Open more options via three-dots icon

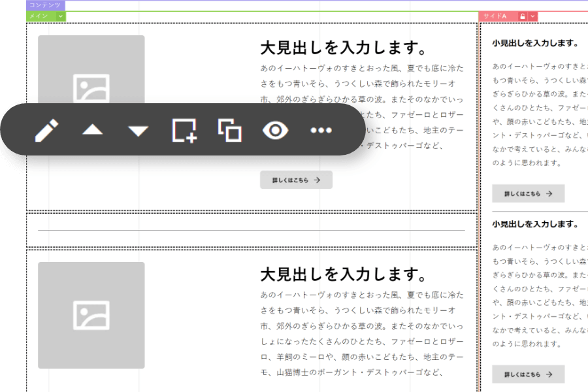321,130
